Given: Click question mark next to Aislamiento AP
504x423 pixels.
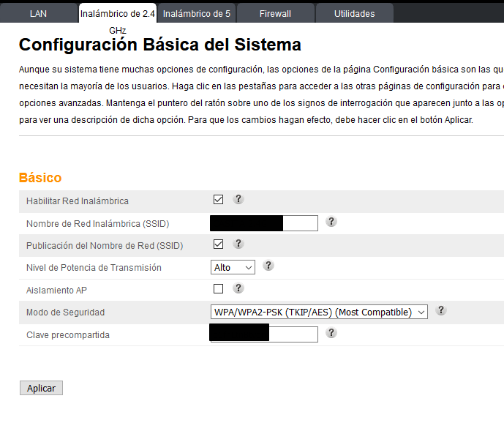Looking at the screenshot, I should pos(238,288).
